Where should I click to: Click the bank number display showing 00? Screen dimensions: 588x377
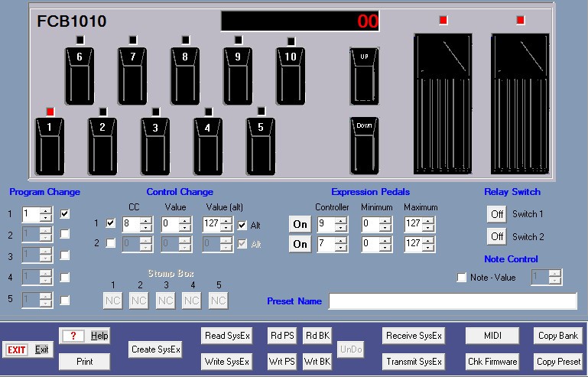300,21
